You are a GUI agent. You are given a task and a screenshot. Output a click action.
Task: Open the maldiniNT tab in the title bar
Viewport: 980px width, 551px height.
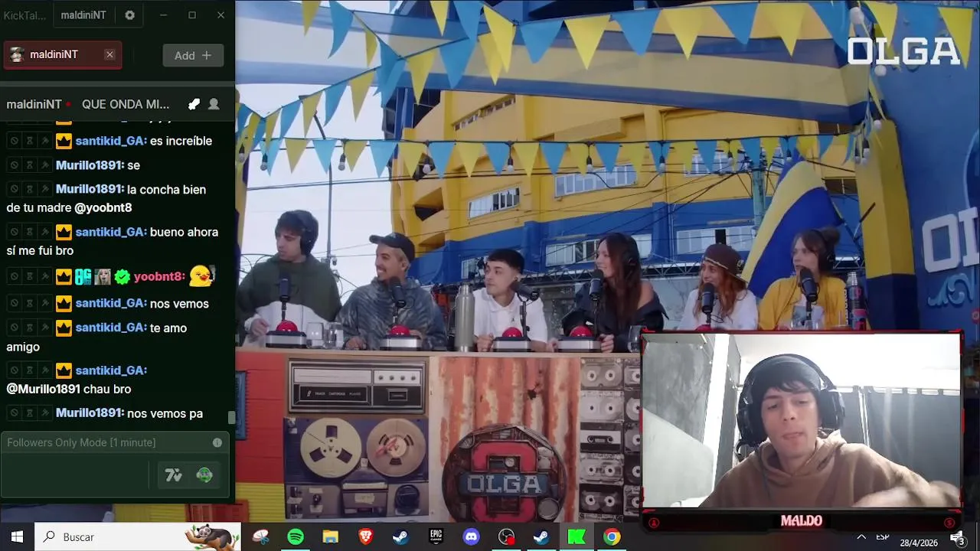[83, 15]
